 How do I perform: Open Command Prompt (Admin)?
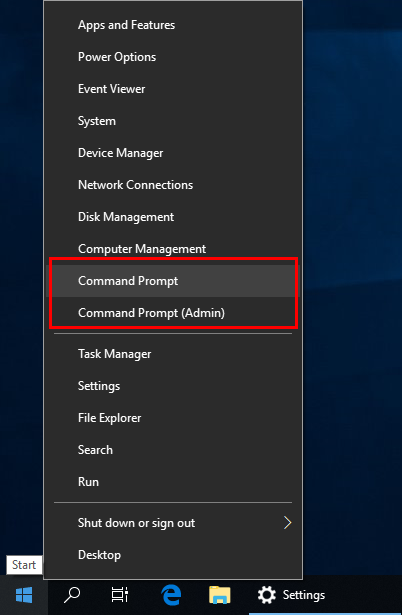173,313
